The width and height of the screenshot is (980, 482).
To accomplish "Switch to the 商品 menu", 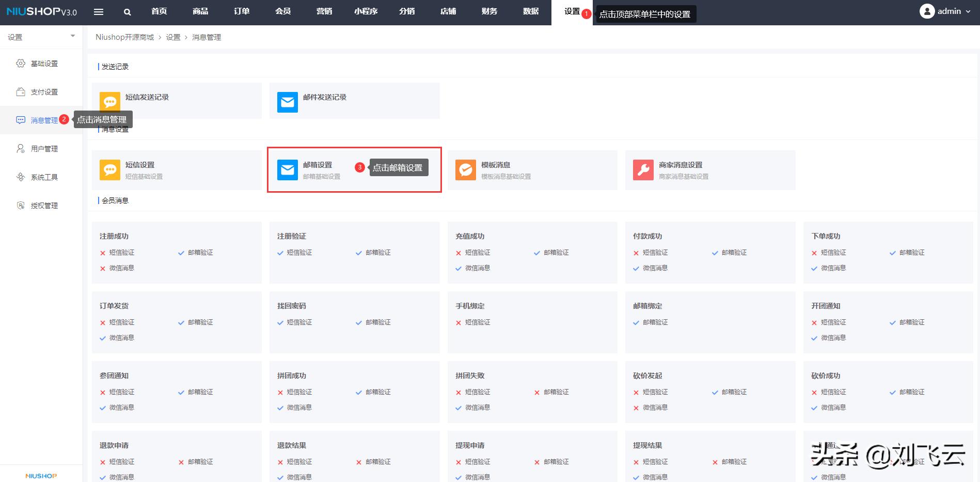I will point(200,11).
